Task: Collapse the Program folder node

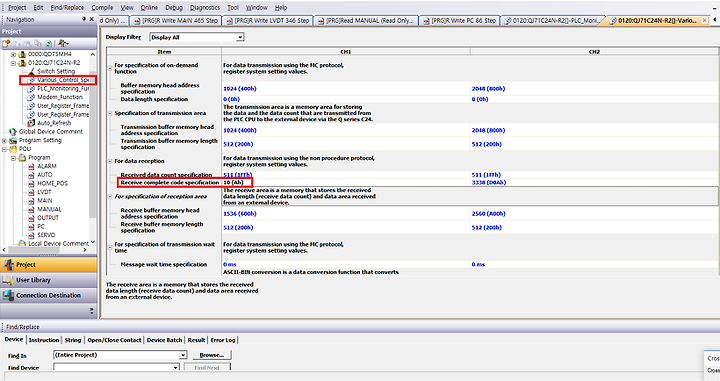Action: (x=13, y=158)
